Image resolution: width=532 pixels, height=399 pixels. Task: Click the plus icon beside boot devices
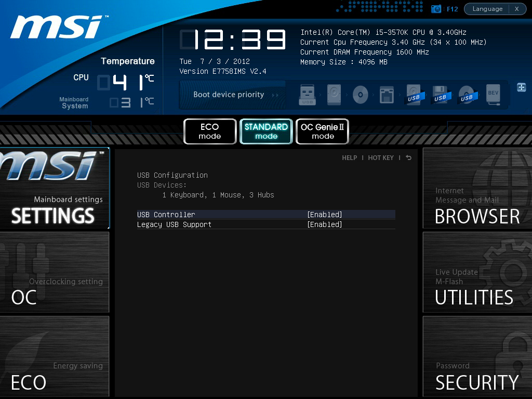[522, 87]
